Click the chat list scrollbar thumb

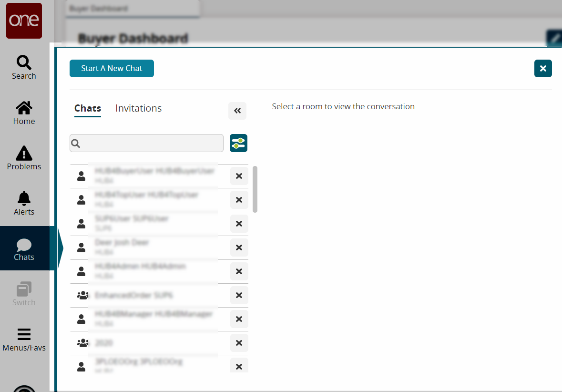[255, 189]
